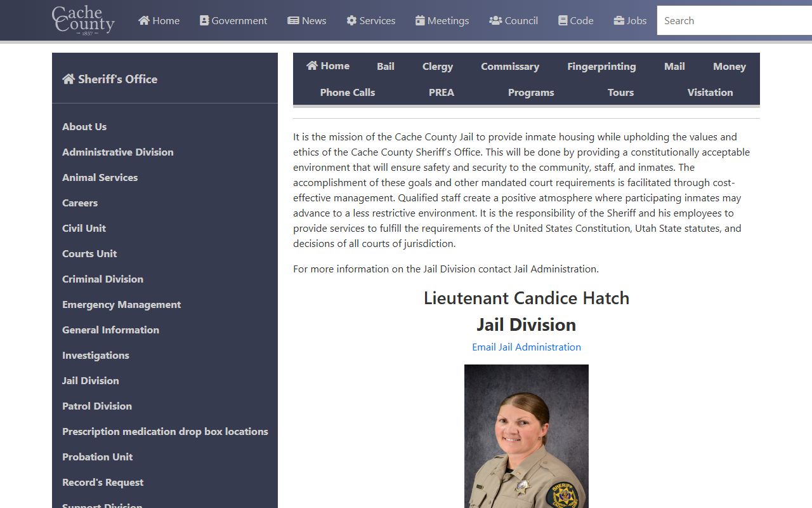
Task: Select the Bail tab
Action: 386,66
